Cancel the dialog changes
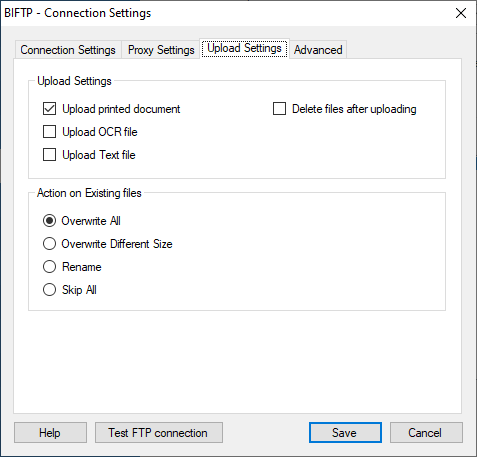 (x=426, y=433)
